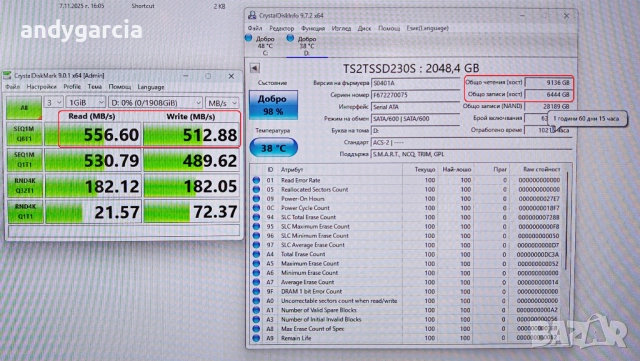Click status circle of DRAM 1 bit Error Count

point(256,292)
